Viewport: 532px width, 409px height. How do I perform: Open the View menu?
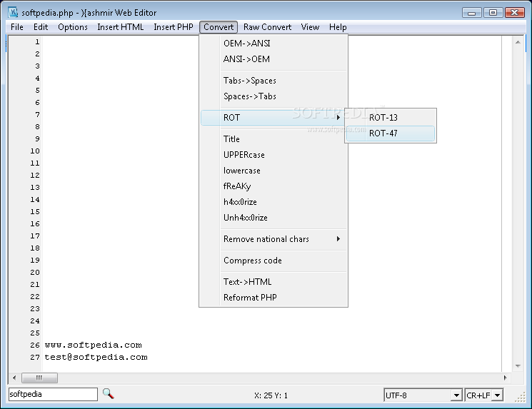tap(310, 27)
